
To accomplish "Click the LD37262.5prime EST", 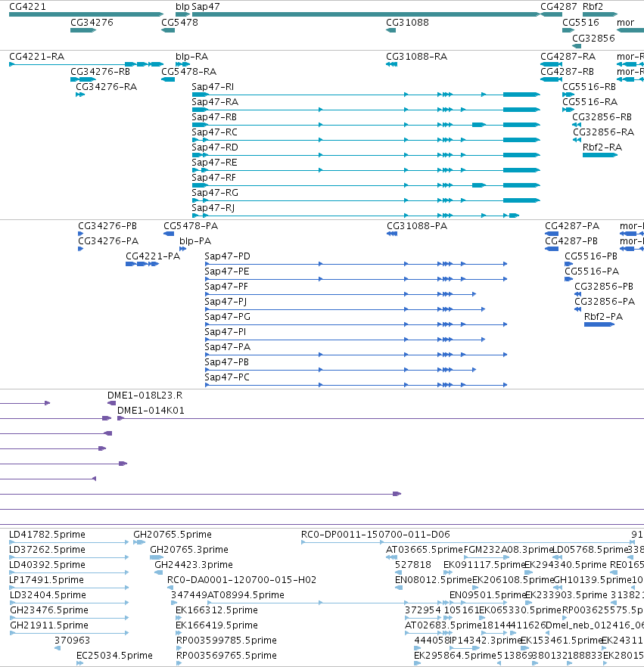I will [69, 557].
